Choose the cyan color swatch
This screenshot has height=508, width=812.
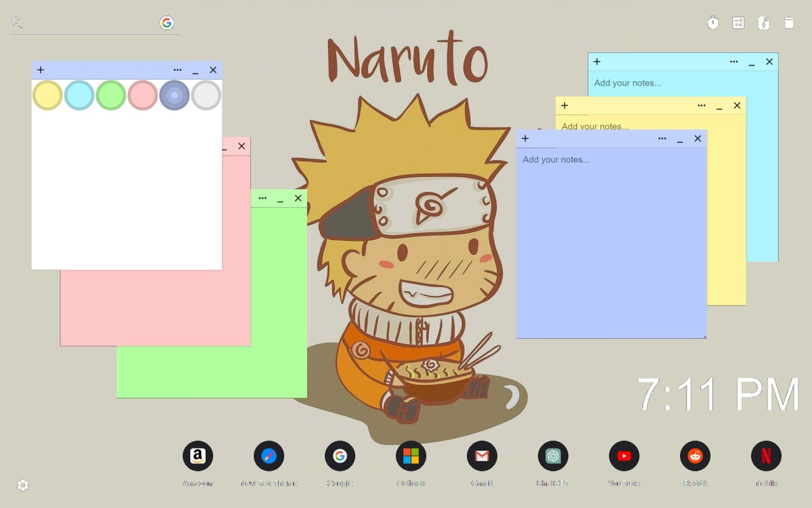79,95
